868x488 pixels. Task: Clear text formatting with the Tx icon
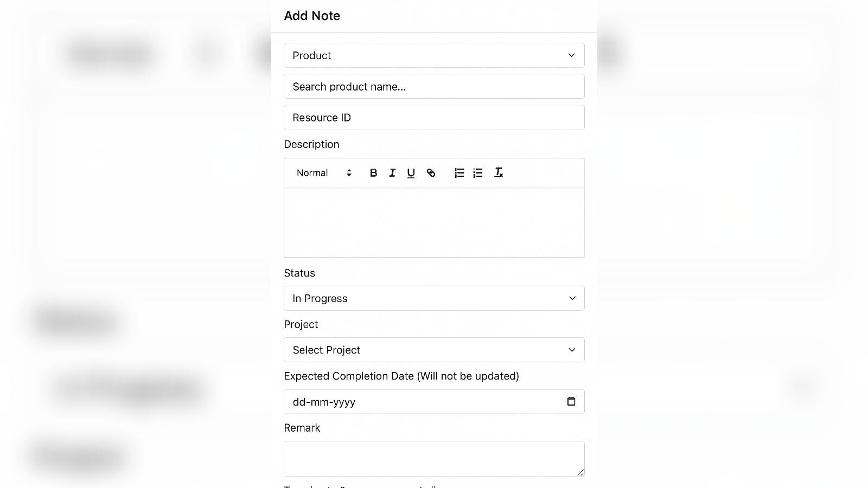pos(499,172)
